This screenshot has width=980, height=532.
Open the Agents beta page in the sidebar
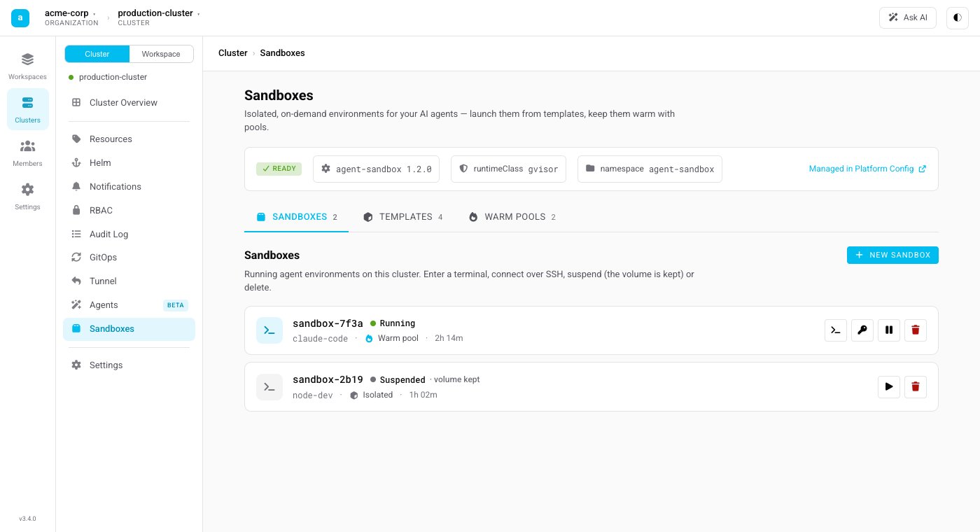[x=129, y=305]
